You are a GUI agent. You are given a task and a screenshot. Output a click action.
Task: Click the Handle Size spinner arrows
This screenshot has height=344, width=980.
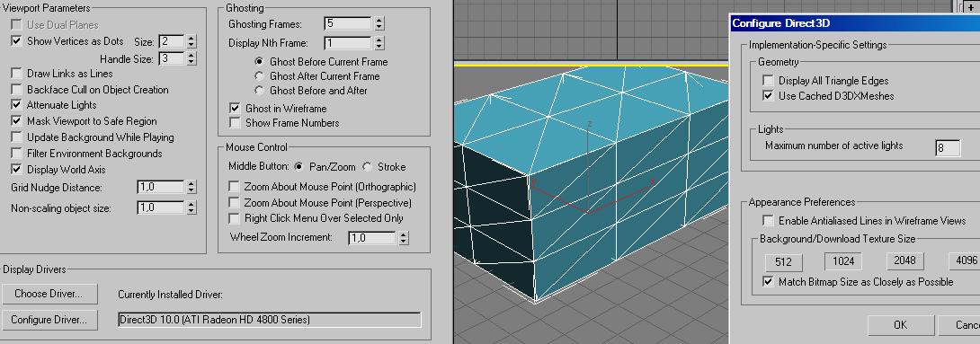click(192, 58)
